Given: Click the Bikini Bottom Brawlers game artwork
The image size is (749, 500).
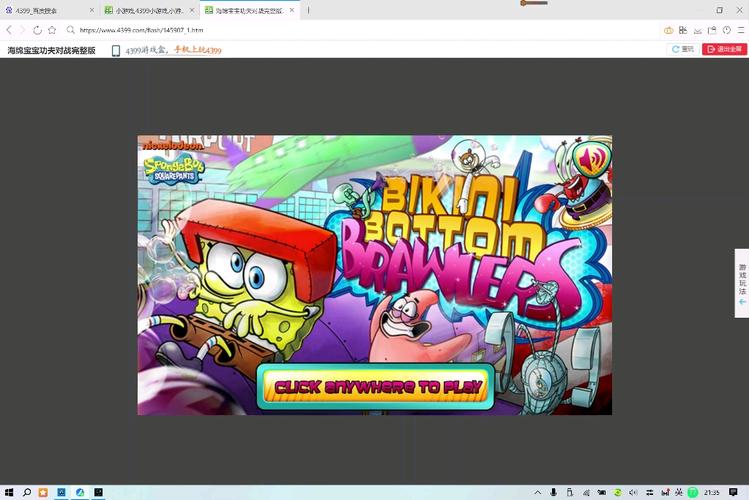Looking at the screenshot, I should (374, 275).
